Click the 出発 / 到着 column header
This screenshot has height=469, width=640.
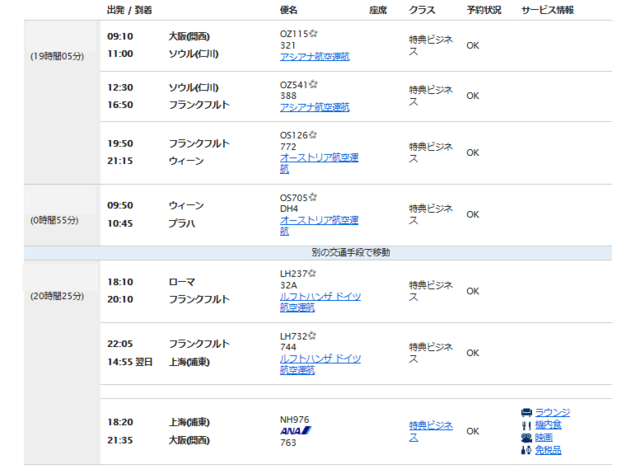pyautogui.click(x=129, y=10)
